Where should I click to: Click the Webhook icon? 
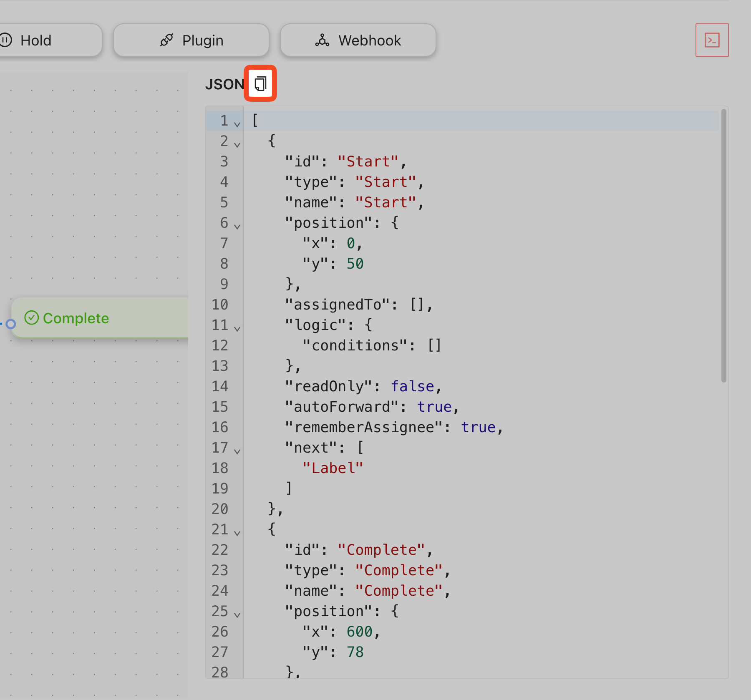(322, 40)
